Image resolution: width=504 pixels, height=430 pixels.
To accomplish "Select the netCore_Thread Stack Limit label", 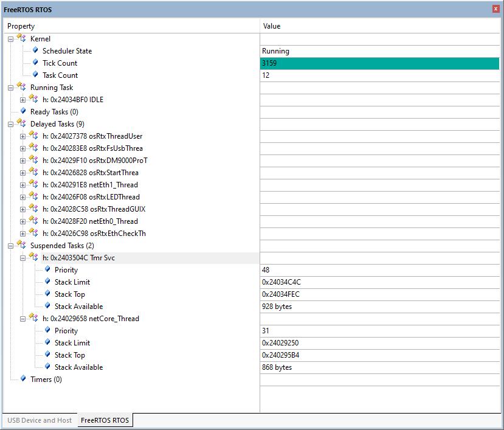I will [x=72, y=343].
